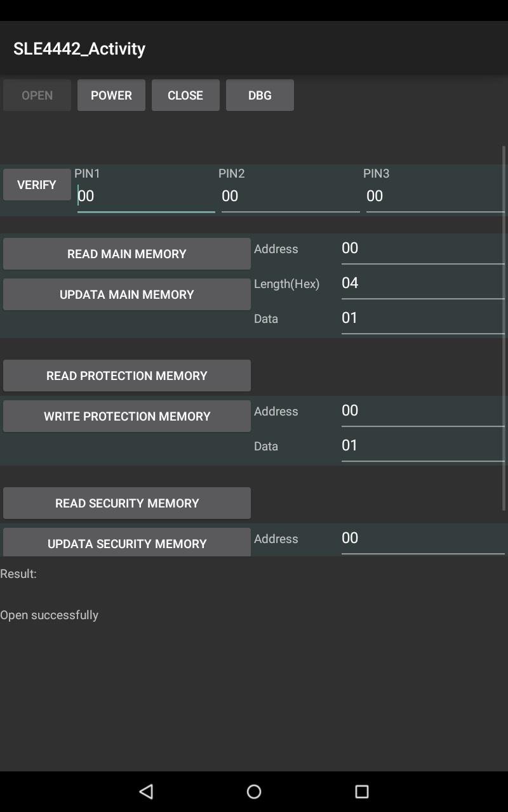Click the Length(Hex) input field

422,283
